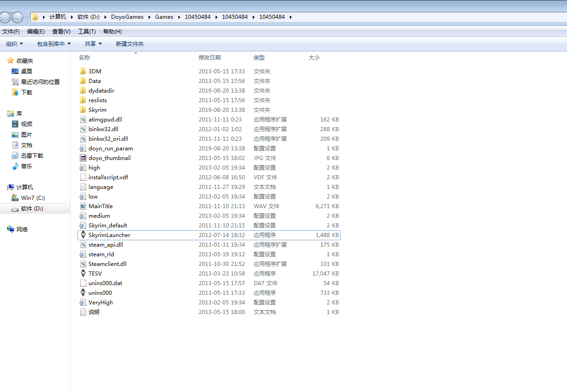Select 计算机 in the sidebar
Screen dimensions: 567x392
click(x=25, y=187)
